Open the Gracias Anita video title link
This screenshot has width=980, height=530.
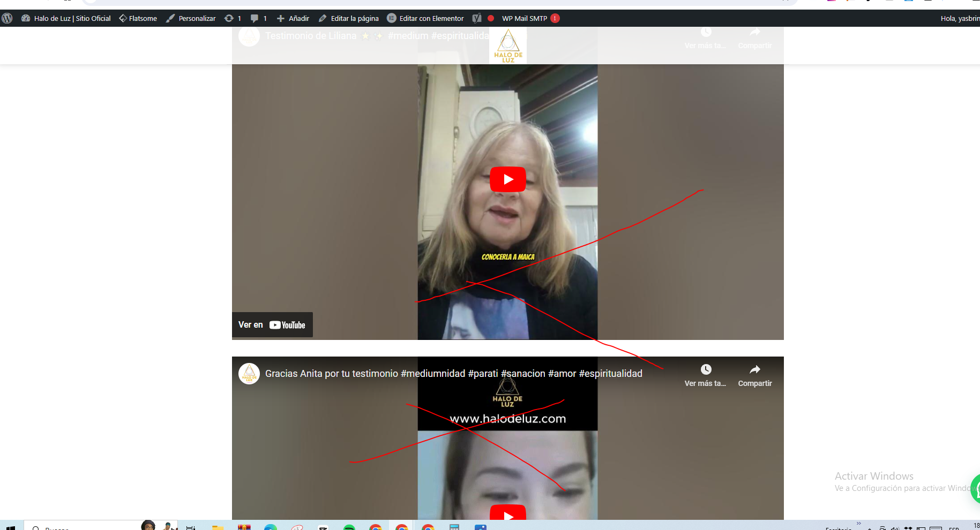coord(453,374)
